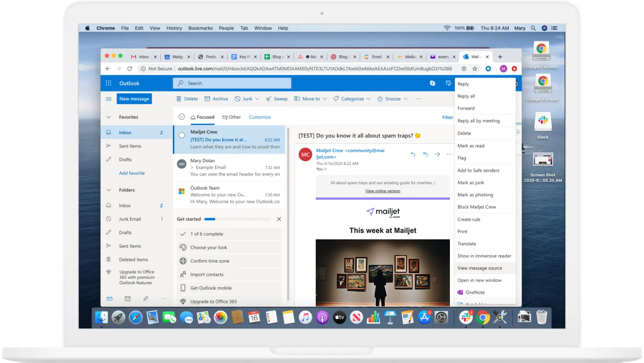Open Finder from the Dock
644x363 pixels.
[101, 317]
